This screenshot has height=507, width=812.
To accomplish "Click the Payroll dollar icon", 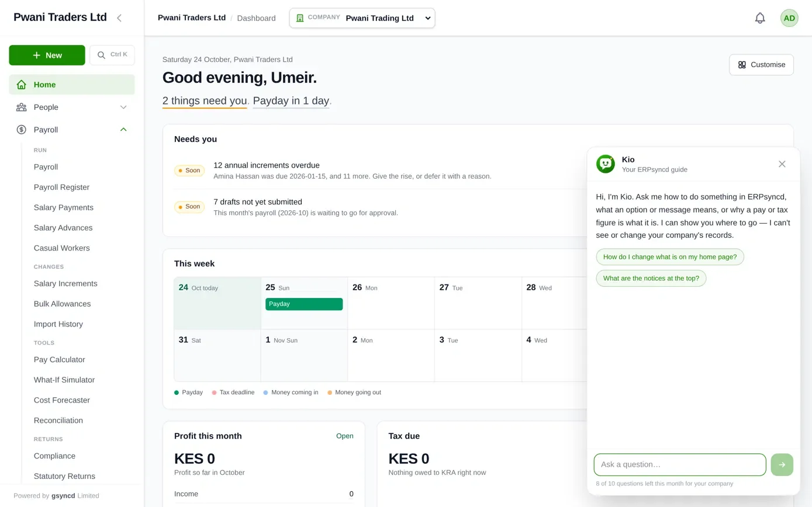I will click(x=22, y=130).
